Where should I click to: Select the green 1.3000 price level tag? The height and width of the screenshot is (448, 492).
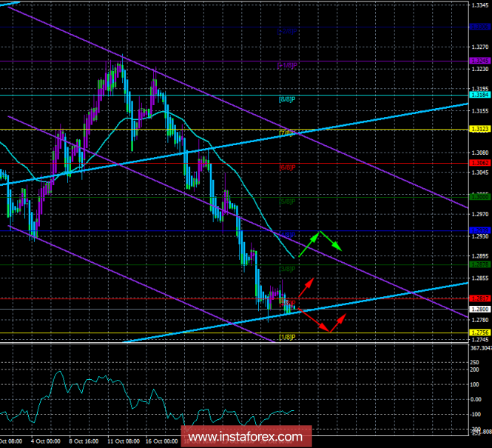pyautogui.click(x=479, y=197)
